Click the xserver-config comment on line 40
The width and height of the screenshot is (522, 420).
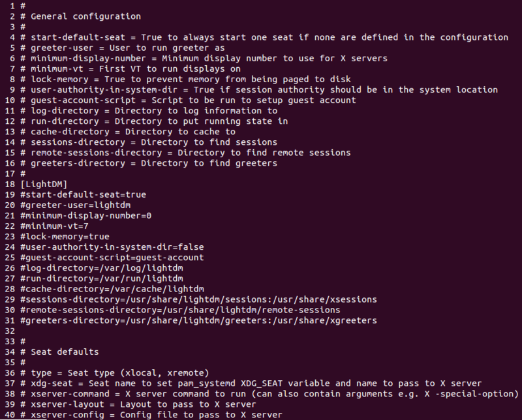point(151,415)
